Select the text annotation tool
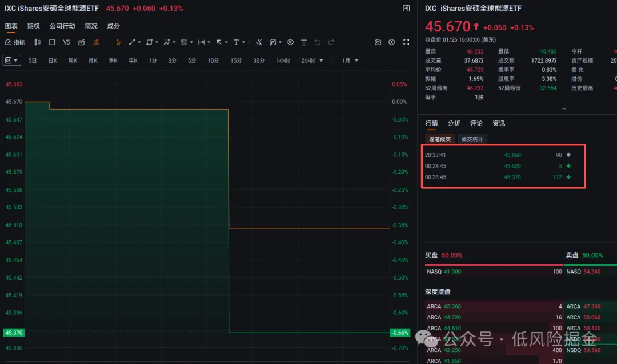Screen dimensions: 617x364 [x=236, y=42]
